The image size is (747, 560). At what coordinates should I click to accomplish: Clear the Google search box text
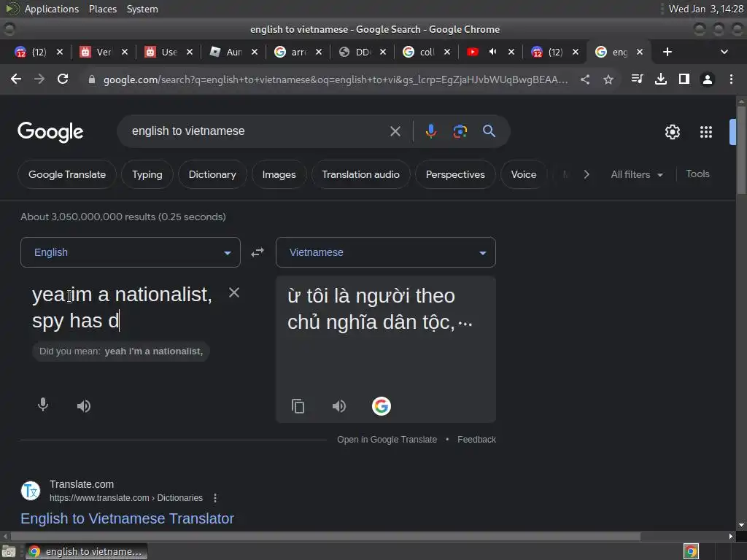point(395,131)
